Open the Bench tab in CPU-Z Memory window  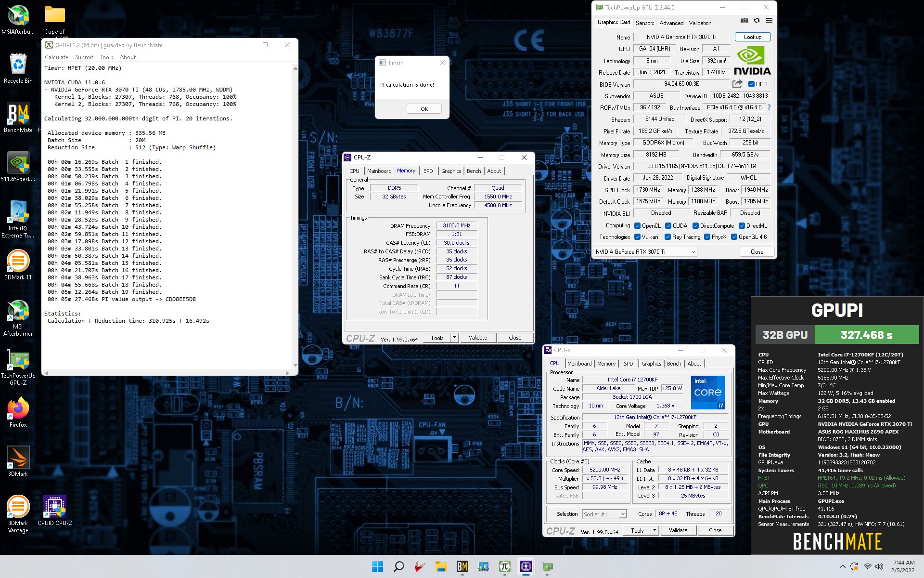(474, 171)
